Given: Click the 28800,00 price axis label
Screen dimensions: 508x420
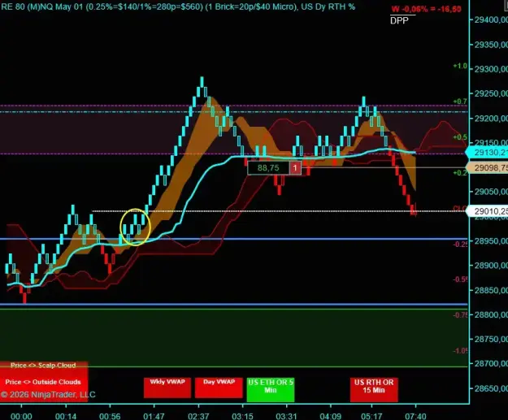Looking at the screenshot, I should point(491,314).
